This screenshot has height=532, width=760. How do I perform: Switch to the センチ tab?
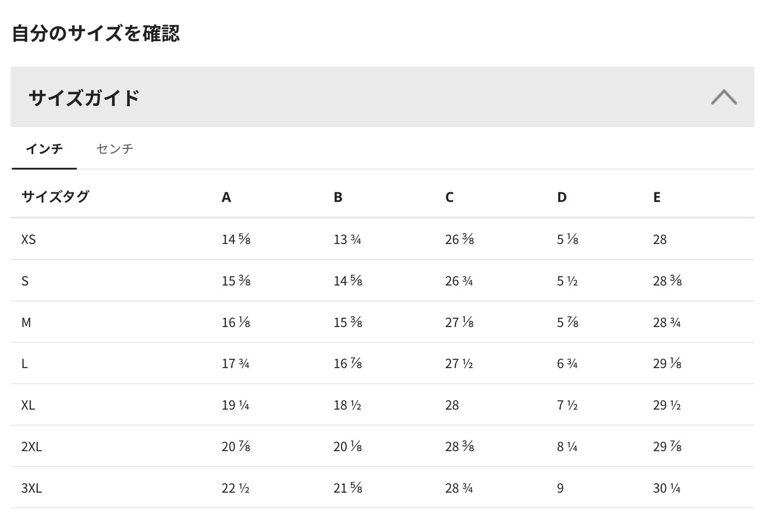(115, 148)
